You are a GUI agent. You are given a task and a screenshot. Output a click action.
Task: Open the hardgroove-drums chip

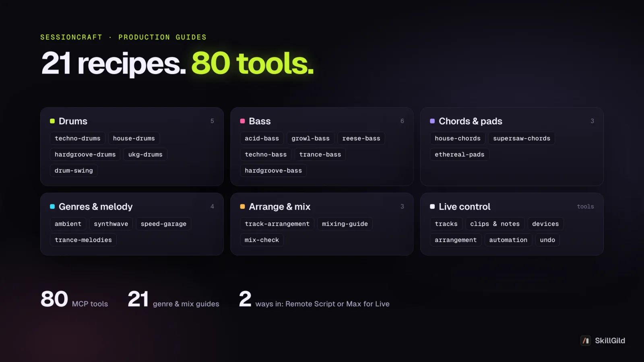(85, 154)
